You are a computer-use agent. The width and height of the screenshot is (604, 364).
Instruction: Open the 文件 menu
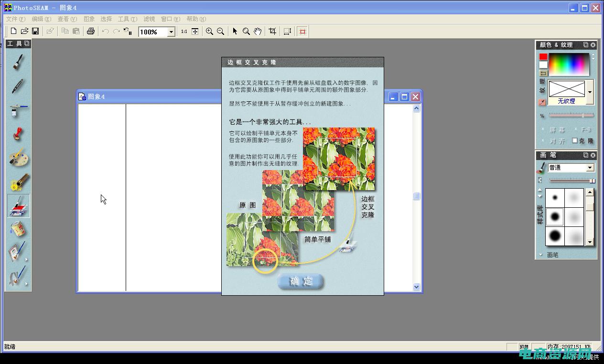point(15,19)
